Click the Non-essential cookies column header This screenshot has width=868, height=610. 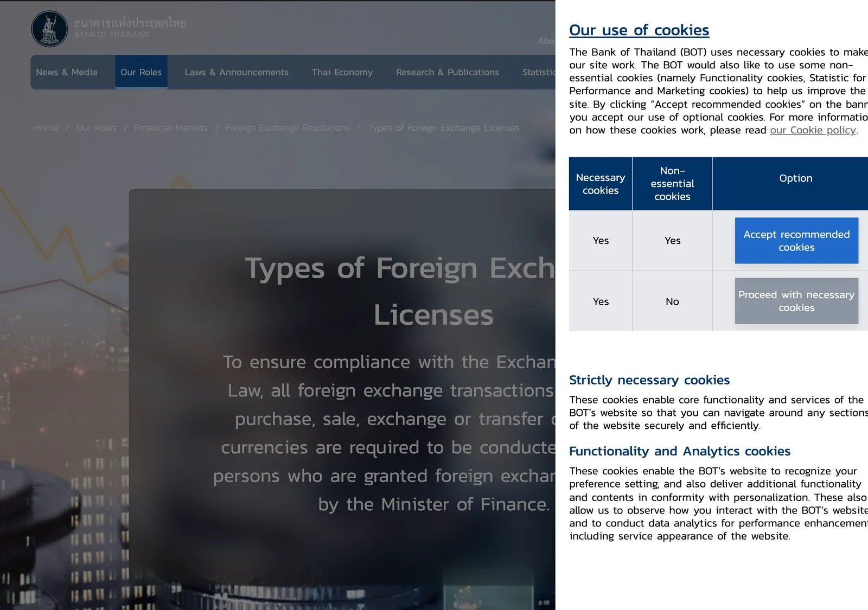coord(672,184)
